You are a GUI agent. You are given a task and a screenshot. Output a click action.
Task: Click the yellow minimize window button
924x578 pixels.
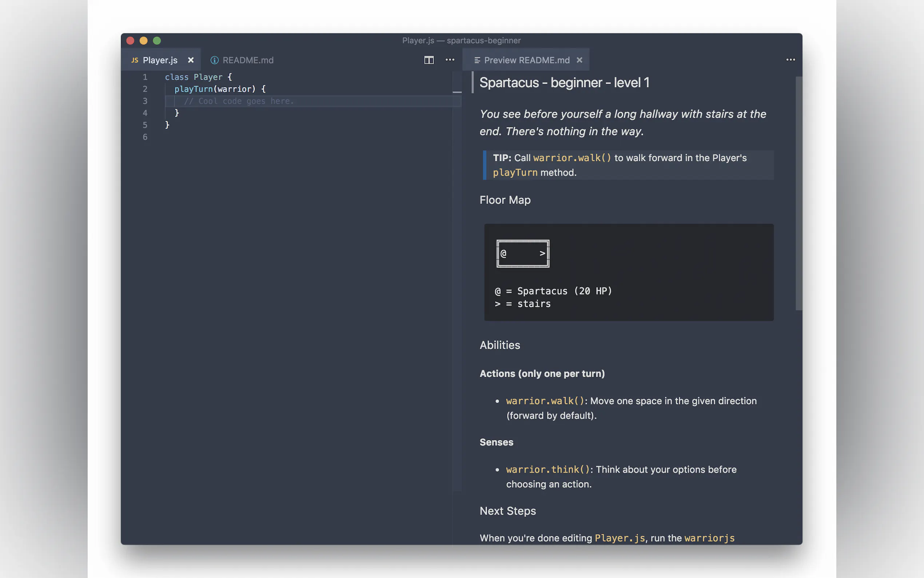pos(144,40)
